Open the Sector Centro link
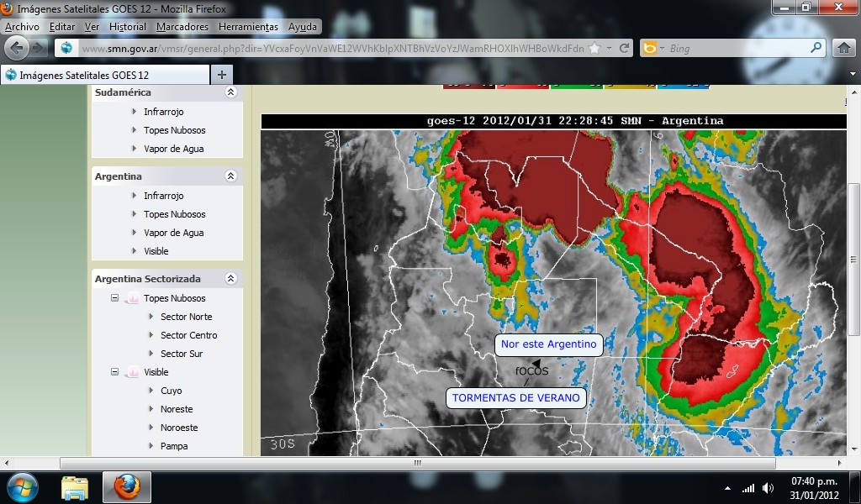Image resolution: width=861 pixels, height=504 pixels. (188, 335)
